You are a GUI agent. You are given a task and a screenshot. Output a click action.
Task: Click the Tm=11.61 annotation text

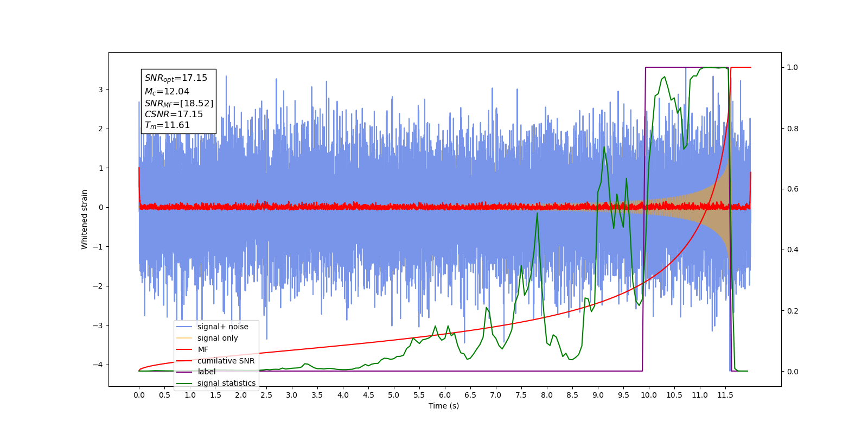pos(167,125)
